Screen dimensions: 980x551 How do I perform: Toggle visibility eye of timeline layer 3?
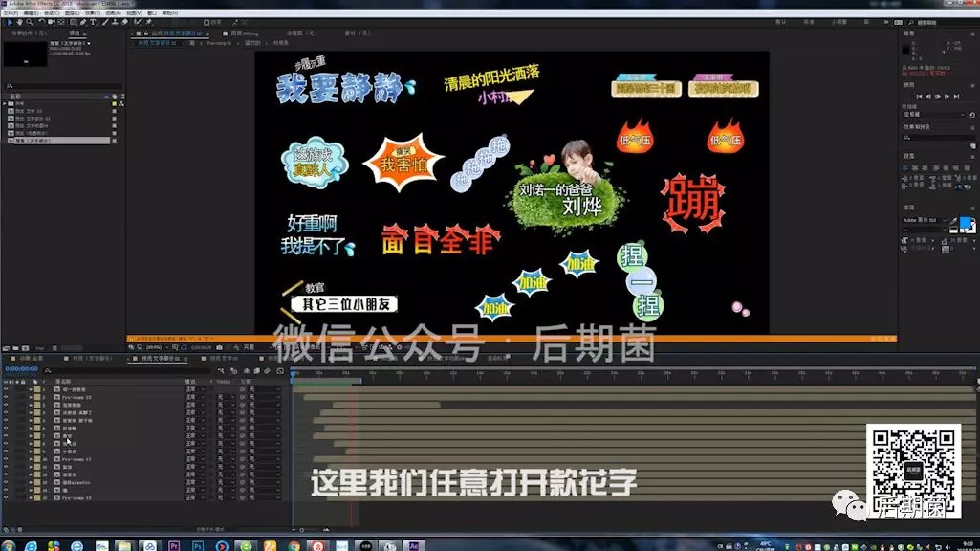pos(6,405)
